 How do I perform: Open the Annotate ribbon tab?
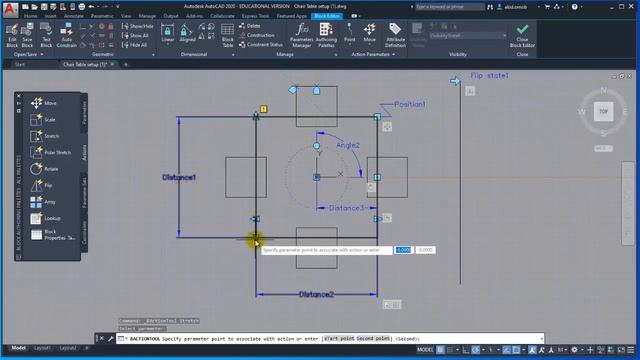tap(73, 16)
